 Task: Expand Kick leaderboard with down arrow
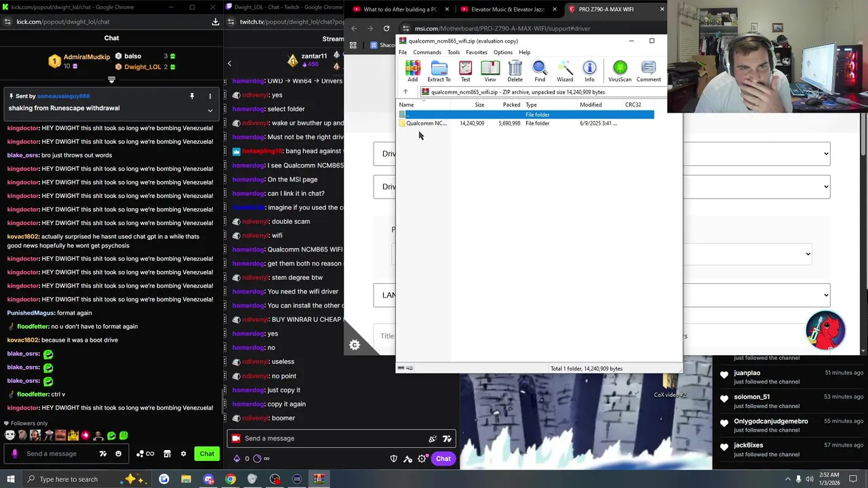[x=112, y=79]
